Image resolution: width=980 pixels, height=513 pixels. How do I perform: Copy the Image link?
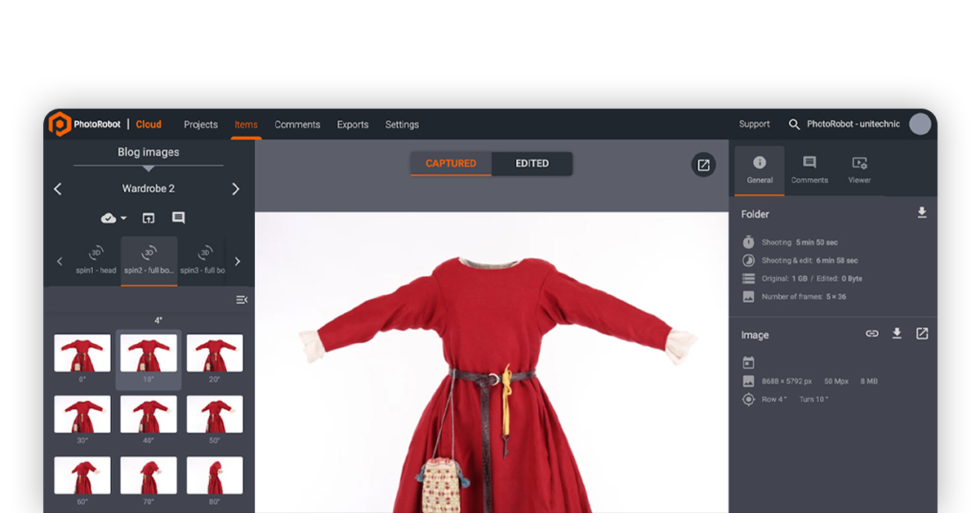pos(872,333)
